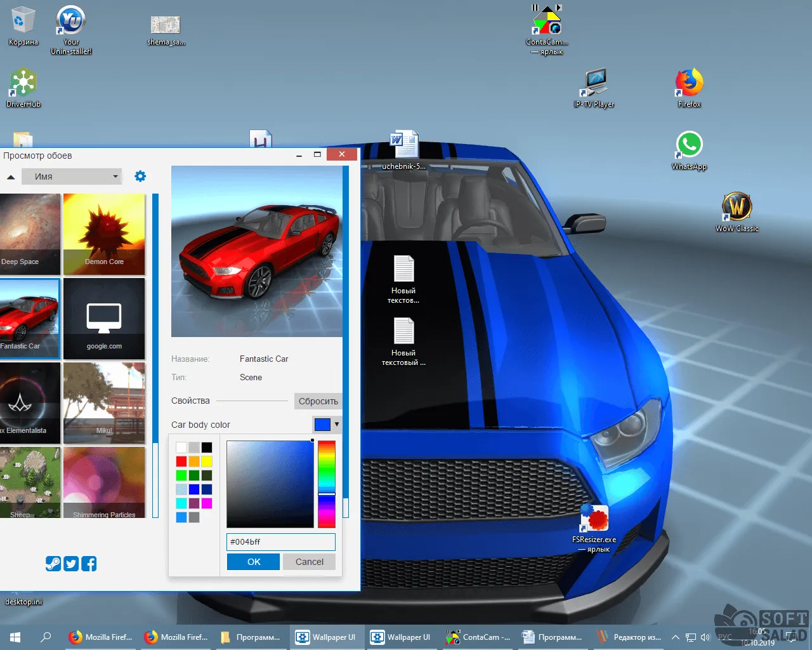Click the saturation-brightness color field

pyautogui.click(x=270, y=484)
